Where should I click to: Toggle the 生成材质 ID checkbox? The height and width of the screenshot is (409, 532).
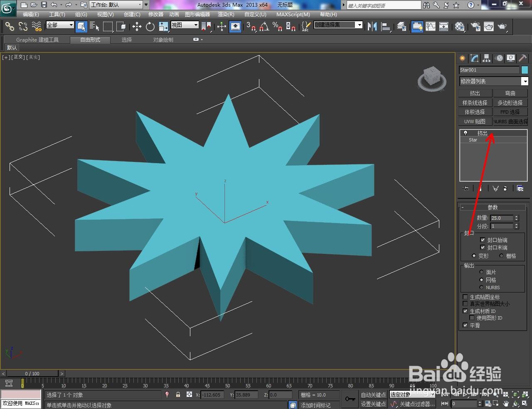(x=465, y=311)
